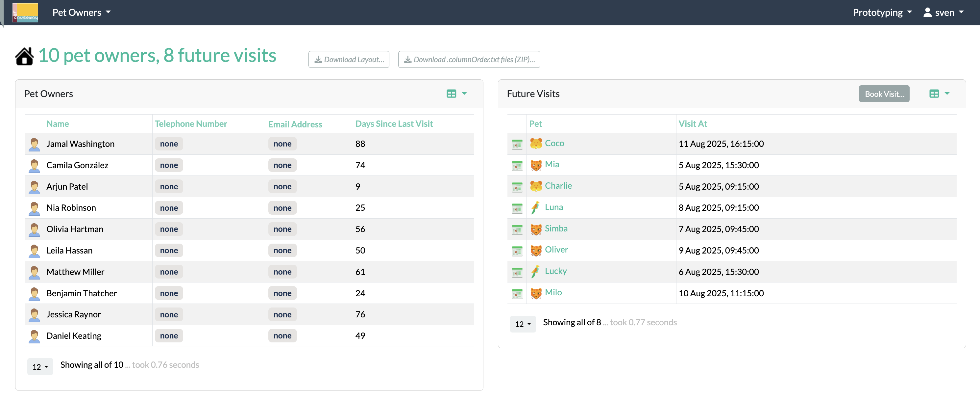Click Jamal Washington's person icon
The image size is (980, 401).
pos(34,144)
